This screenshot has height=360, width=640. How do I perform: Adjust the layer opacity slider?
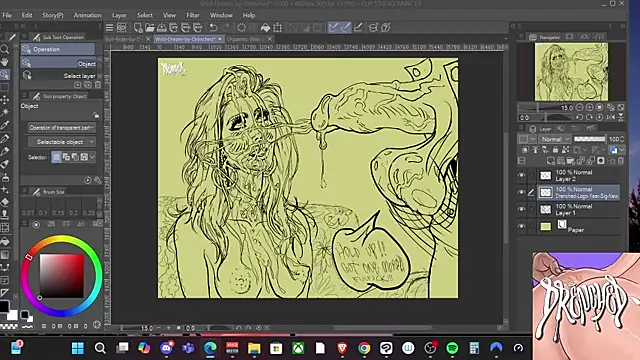tap(590, 139)
